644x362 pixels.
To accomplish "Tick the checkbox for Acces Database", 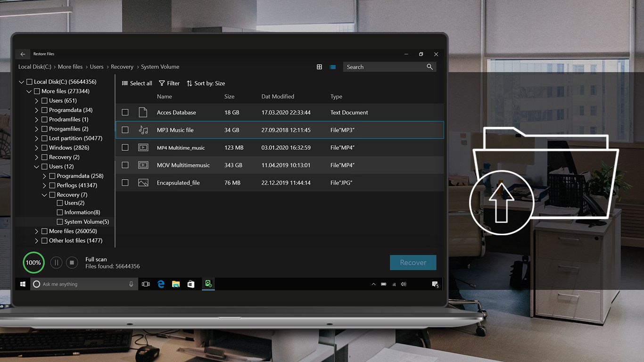I will pos(125,112).
